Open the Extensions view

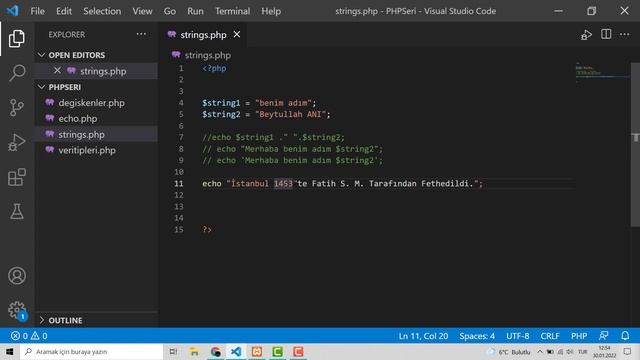point(17,177)
